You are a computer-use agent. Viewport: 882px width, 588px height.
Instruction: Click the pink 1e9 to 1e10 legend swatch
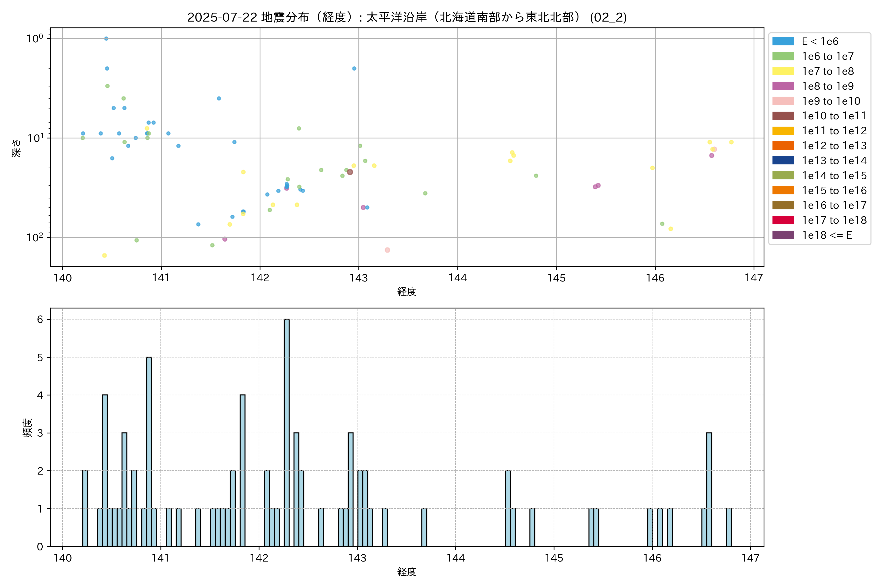(x=783, y=101)
